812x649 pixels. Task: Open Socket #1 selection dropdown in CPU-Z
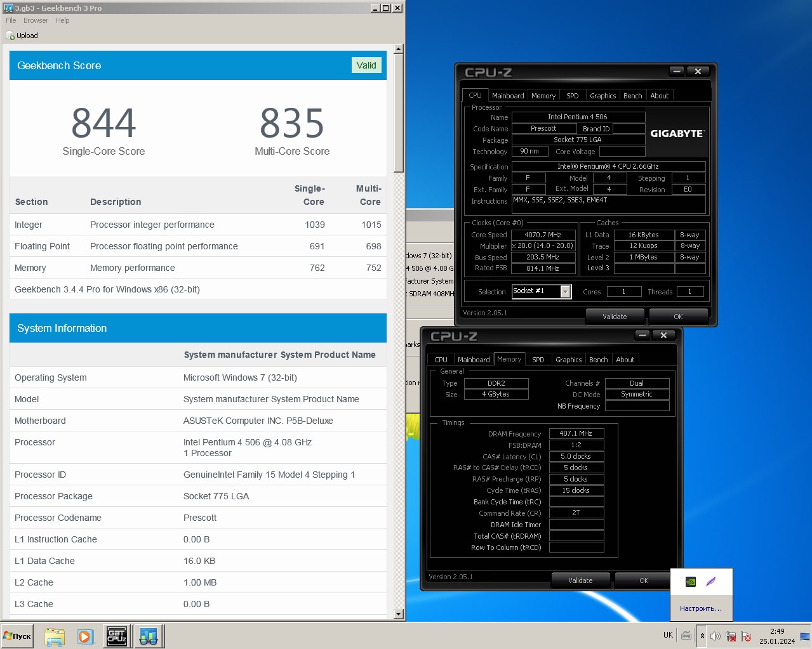(x=542, y=291)
